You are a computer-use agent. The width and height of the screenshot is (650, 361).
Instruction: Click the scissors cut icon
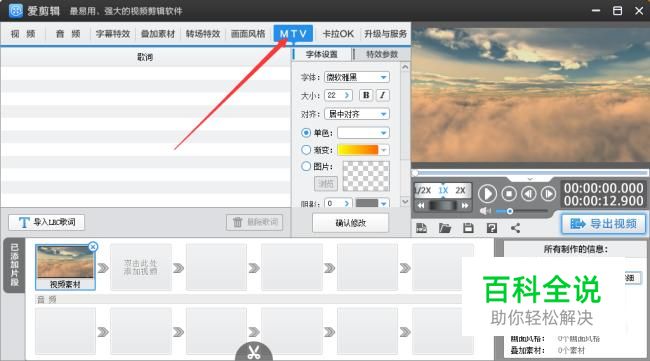pyautogui.click(x=254, y=352)
